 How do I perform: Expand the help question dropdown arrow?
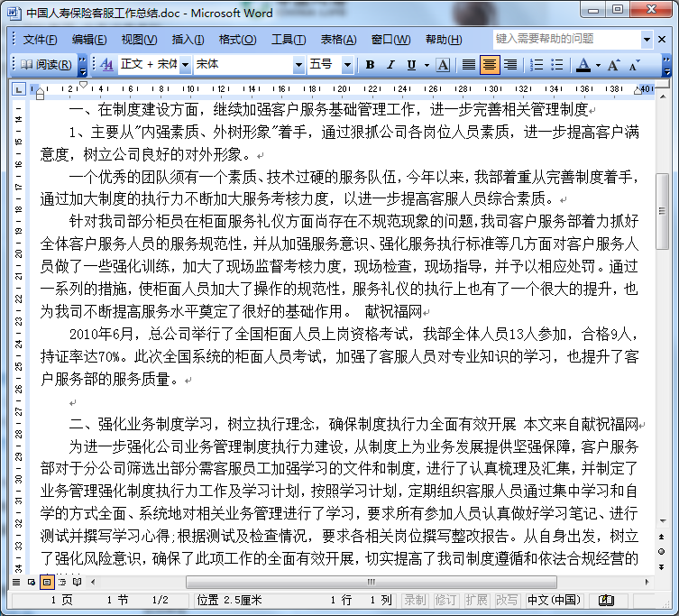point(647,40)
